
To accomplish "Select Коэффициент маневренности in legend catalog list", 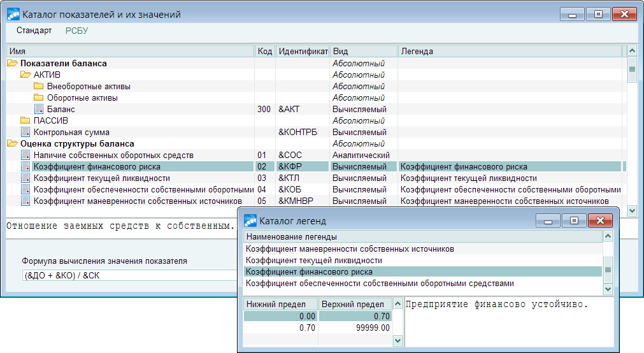I will (422, 249).
